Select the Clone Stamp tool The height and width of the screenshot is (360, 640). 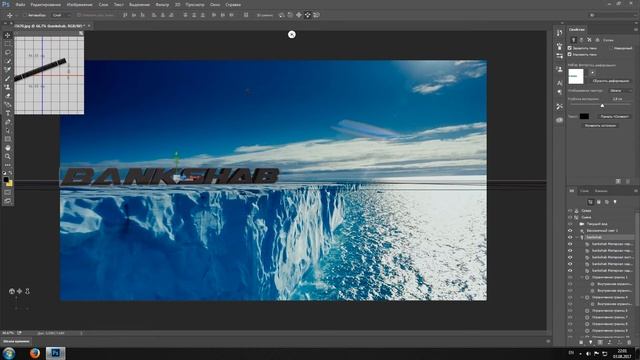point(7,87)
